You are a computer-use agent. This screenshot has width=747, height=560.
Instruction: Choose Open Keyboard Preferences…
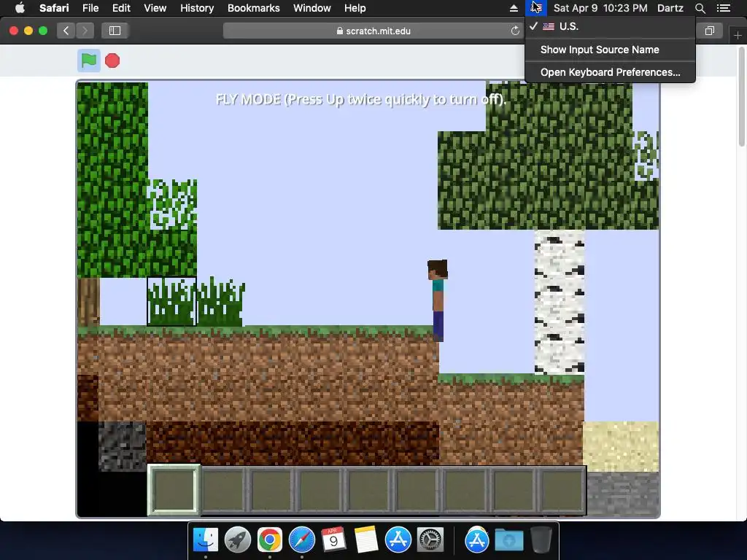[x=610, y=72]
